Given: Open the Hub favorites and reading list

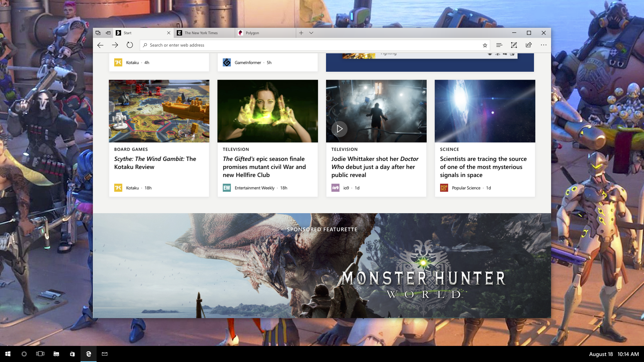Looking at the screenshot, I should (x=499, y=45).
